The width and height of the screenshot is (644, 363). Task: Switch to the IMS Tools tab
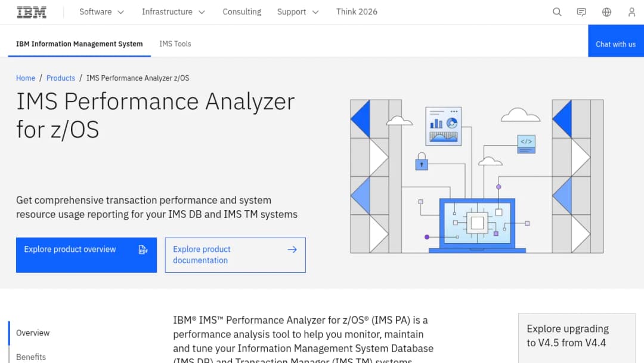point(175,44)
